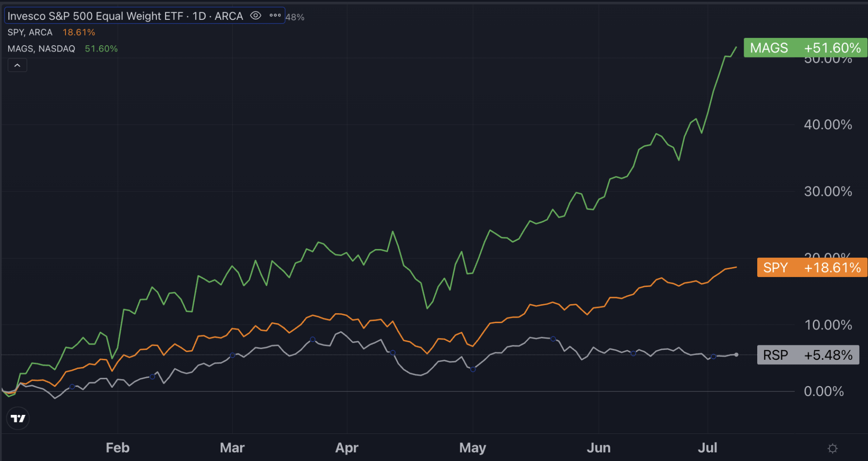Click the SPY 18.61% value in legend

pyautogui.click(x=79, y=33)
